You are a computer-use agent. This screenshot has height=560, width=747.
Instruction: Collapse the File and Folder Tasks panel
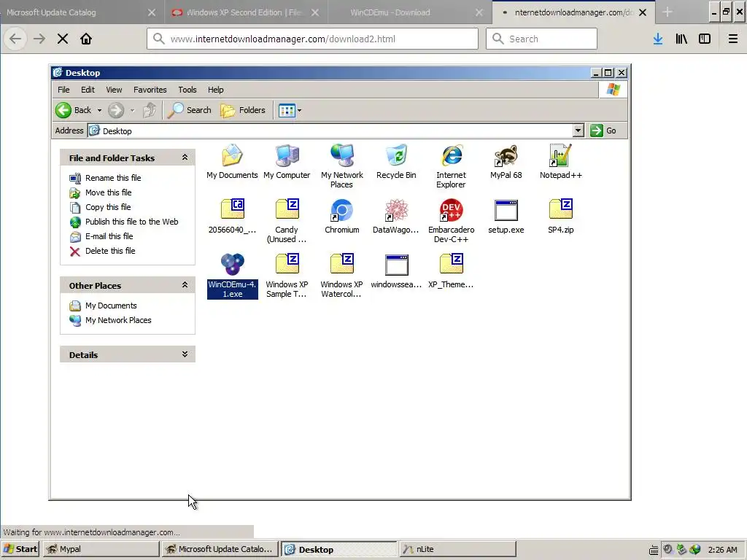pos(185,157)
